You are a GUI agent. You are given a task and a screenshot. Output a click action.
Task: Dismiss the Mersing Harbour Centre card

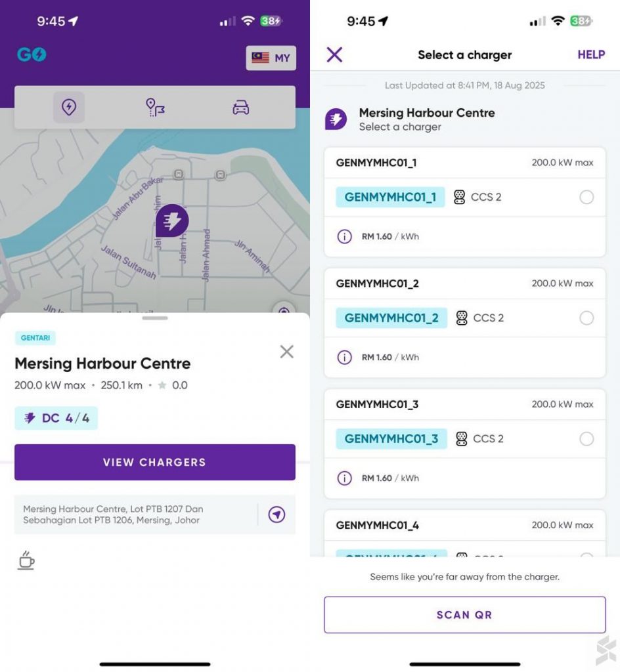pos(286,352)
